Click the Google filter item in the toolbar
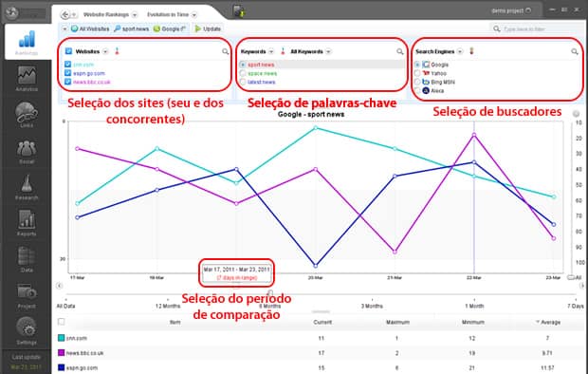 coord(170,28)
